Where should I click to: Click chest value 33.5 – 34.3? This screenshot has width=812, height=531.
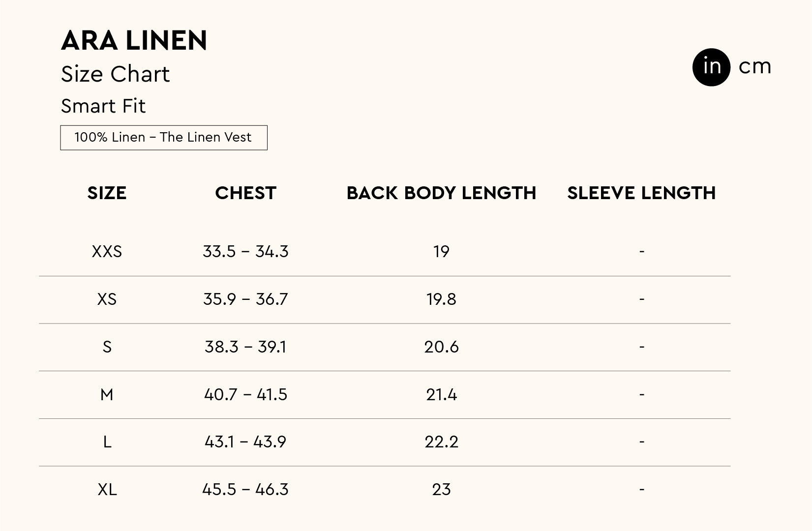(x=245, y=252)
